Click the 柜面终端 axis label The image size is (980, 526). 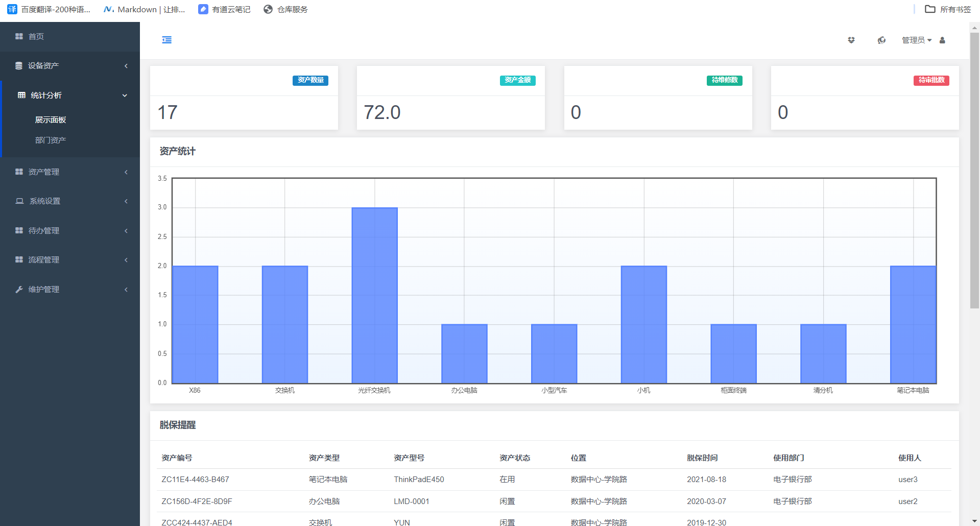(x=733, y=390)
